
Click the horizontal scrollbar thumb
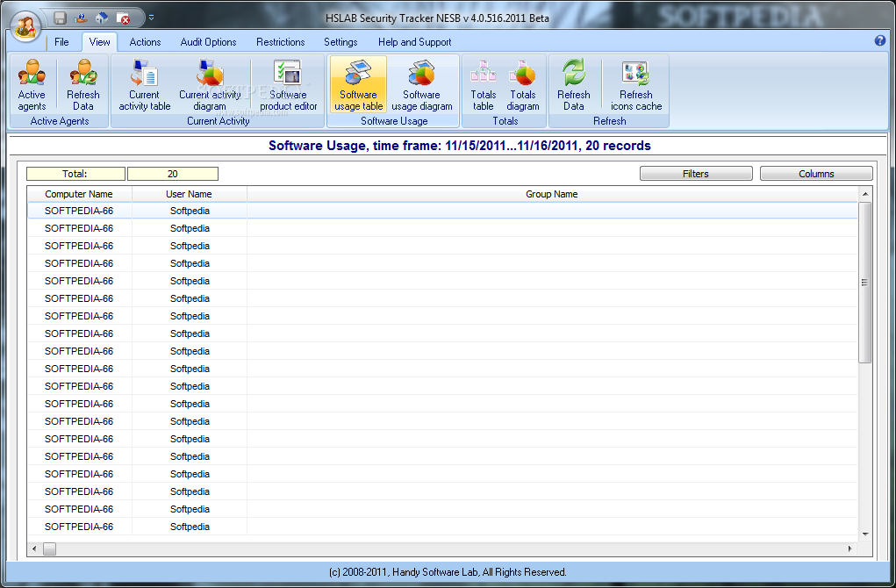[50, 549]
